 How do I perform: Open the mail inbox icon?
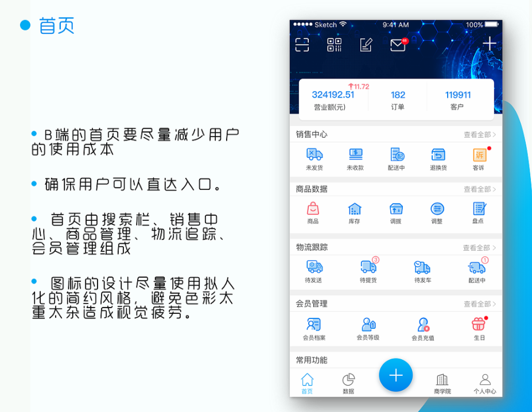pos(398,45)
